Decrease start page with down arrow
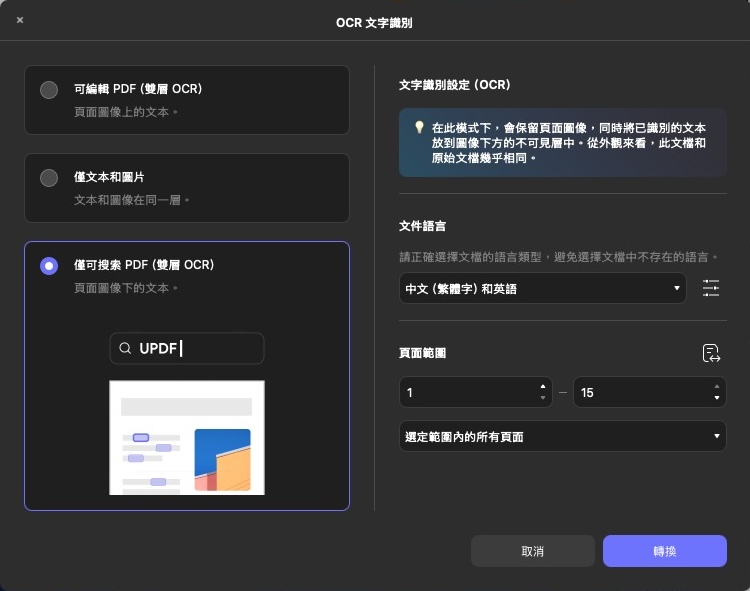The height and width of the screenshot is (591, 750). coord(542,398)
